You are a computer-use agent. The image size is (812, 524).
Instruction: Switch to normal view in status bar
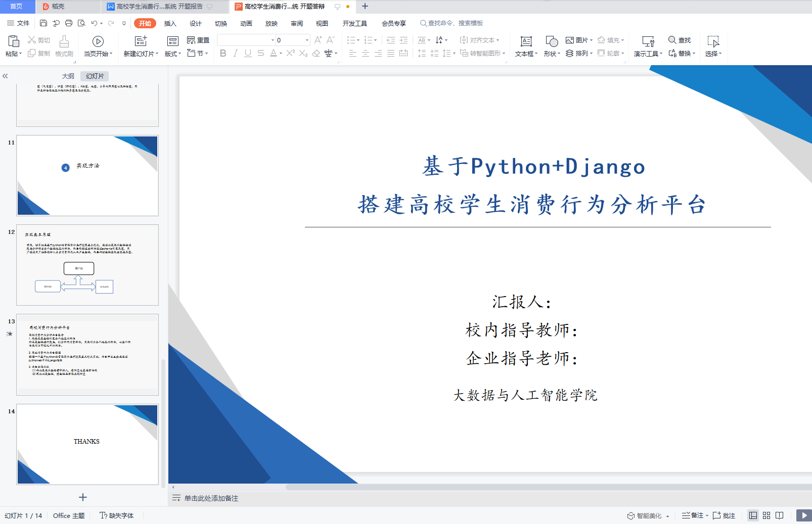click(x=753, y=515)
